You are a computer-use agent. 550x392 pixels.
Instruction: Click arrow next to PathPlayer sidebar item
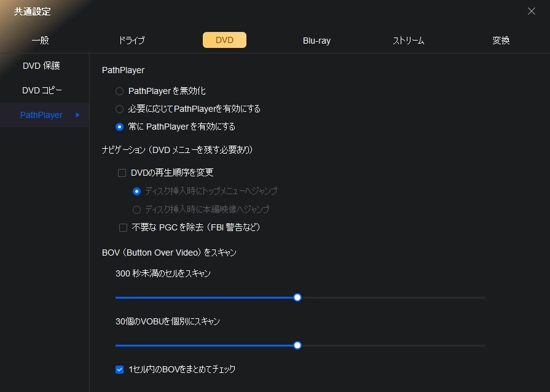coord(77,115)
